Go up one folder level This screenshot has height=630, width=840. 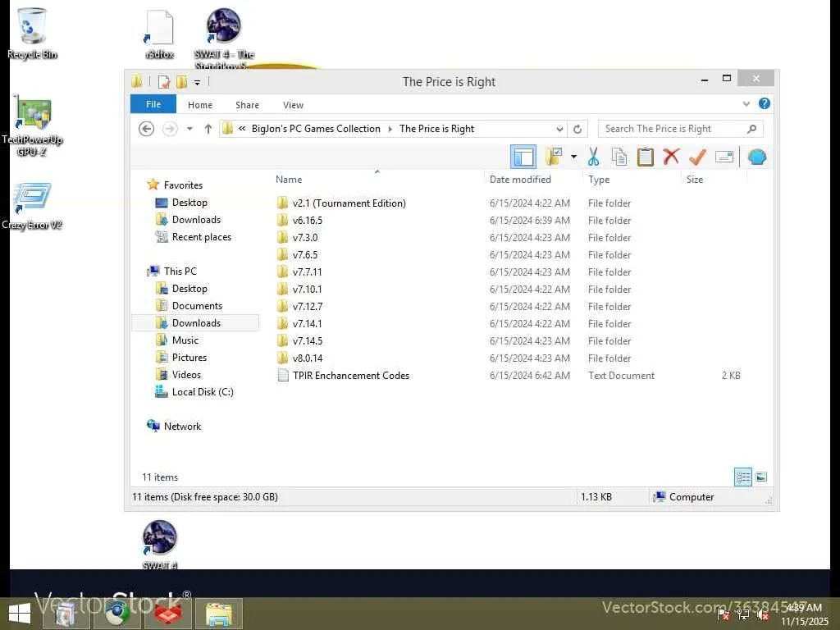[208, 129]
